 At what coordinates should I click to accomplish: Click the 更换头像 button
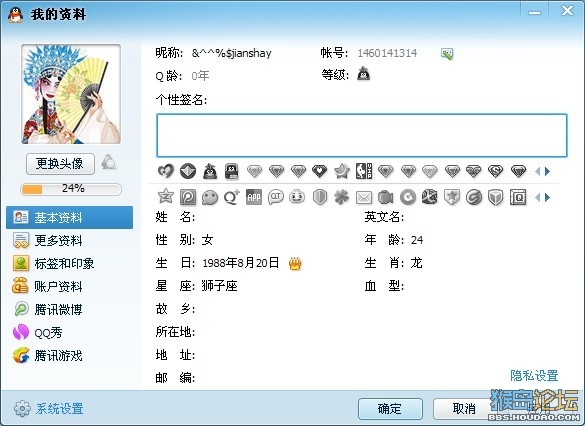60,164
